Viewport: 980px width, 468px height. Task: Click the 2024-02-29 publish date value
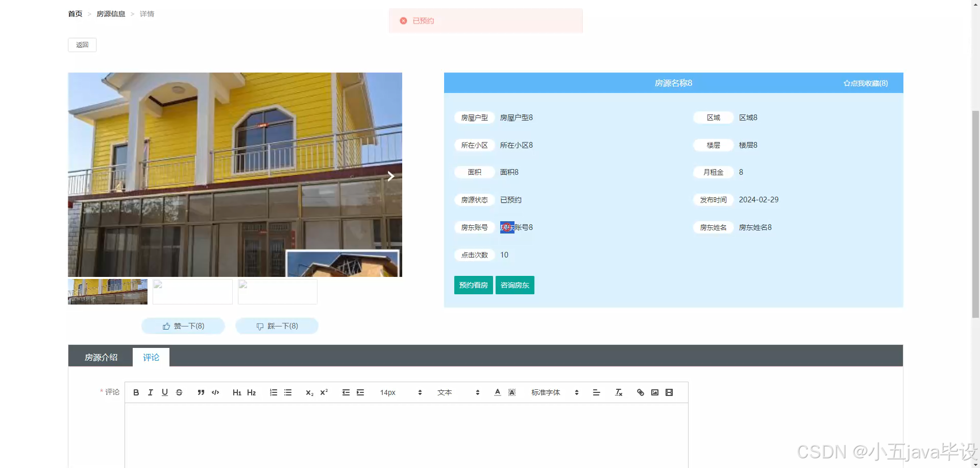758,200
